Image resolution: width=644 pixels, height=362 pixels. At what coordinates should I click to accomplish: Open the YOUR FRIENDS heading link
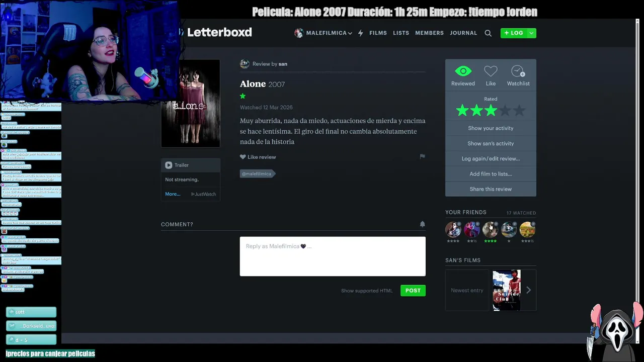466,212
